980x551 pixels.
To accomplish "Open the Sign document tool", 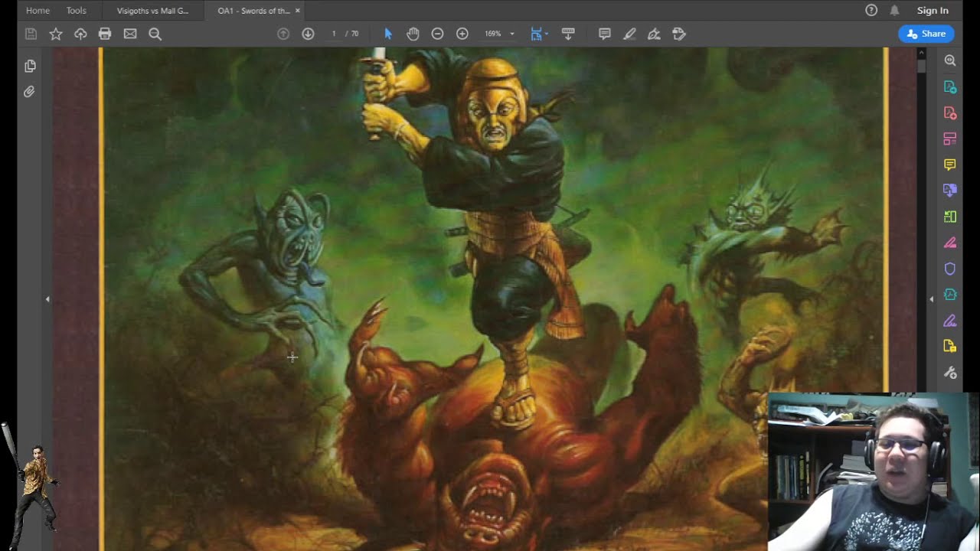I will pos(654,34).
